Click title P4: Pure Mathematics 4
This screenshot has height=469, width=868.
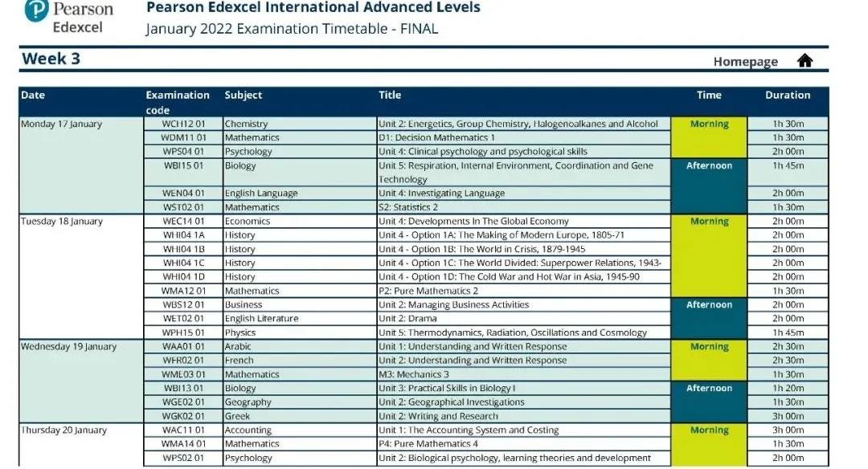pyautogui.click(x=428, y=444)
